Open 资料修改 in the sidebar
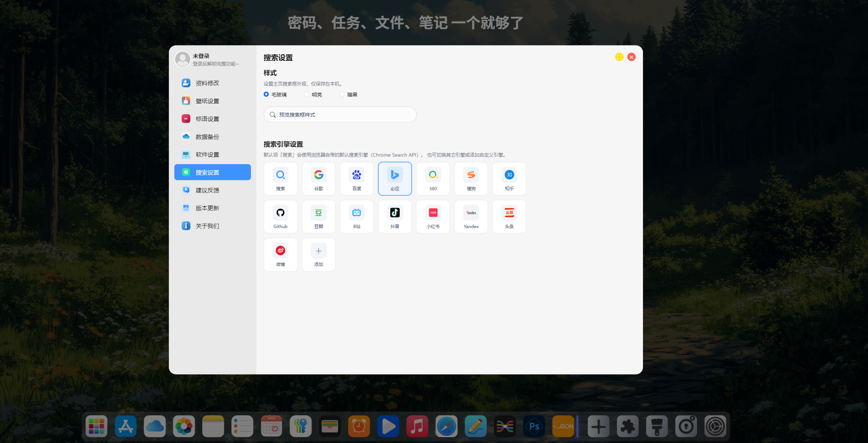The height and width of the screenshot is (443, 868). (x=213, y=83)
